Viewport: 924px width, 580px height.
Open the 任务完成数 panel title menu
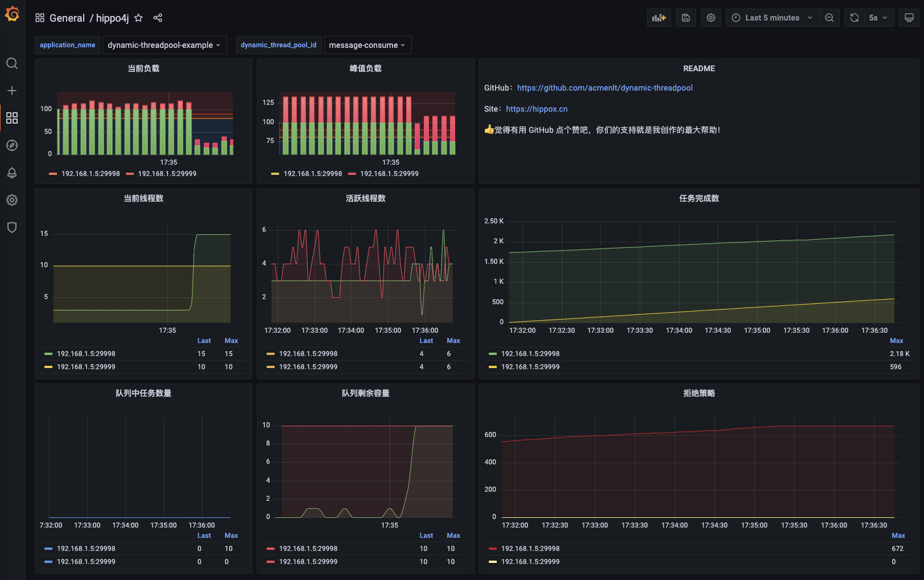(699, 198)
